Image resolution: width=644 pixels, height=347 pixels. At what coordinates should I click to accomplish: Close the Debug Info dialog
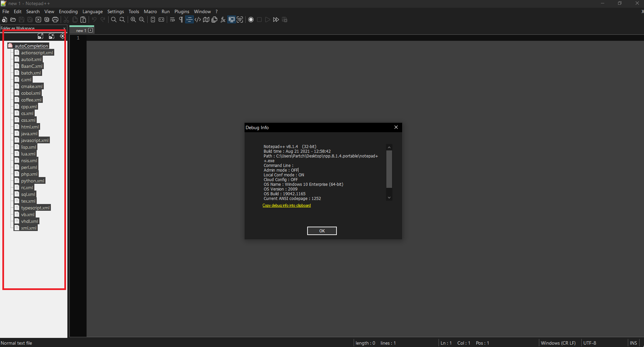coord(396,127)
